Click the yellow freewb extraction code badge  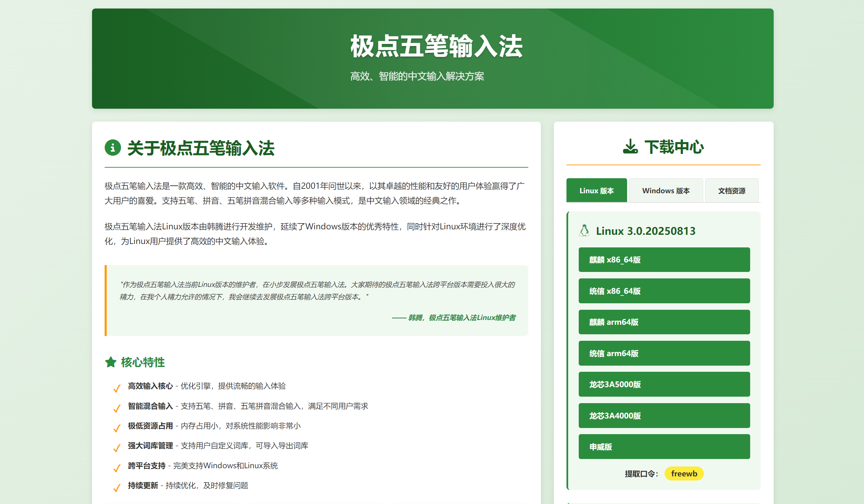(684, 473)
